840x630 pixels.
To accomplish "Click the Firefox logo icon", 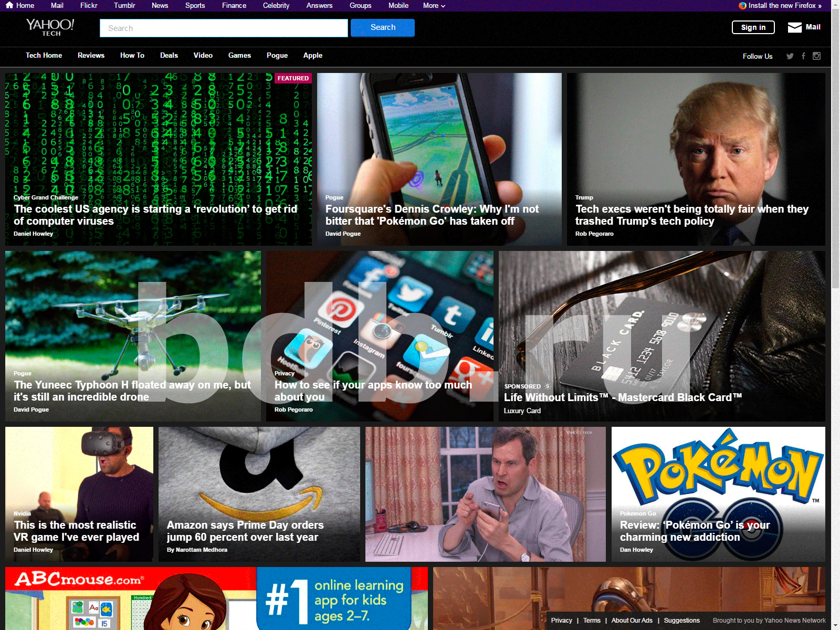I will tap(742, 6).
